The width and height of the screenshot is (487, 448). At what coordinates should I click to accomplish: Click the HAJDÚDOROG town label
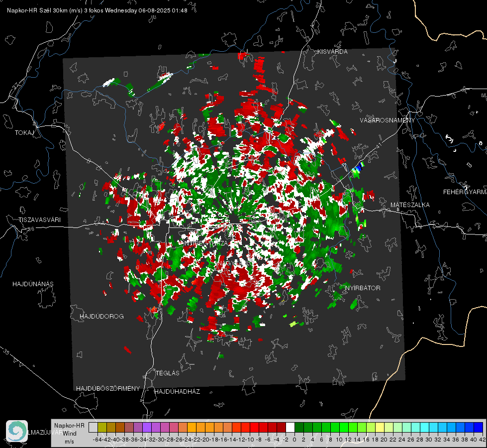[101, 317]
